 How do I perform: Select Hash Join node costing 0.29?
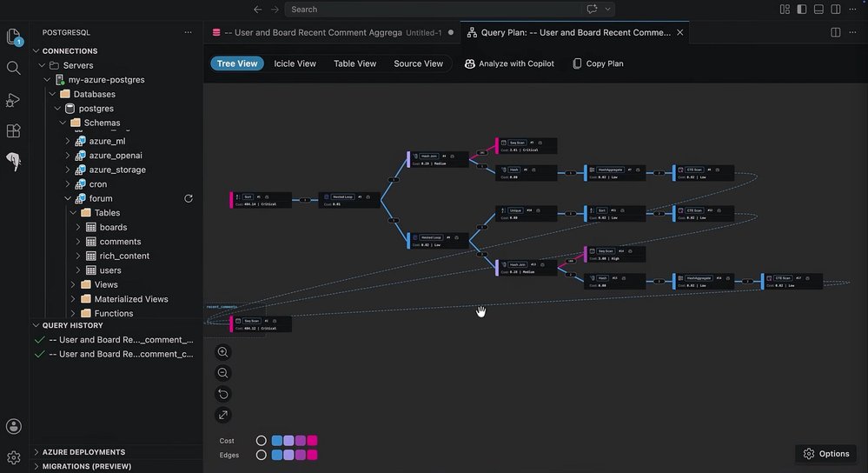point(439,159)
